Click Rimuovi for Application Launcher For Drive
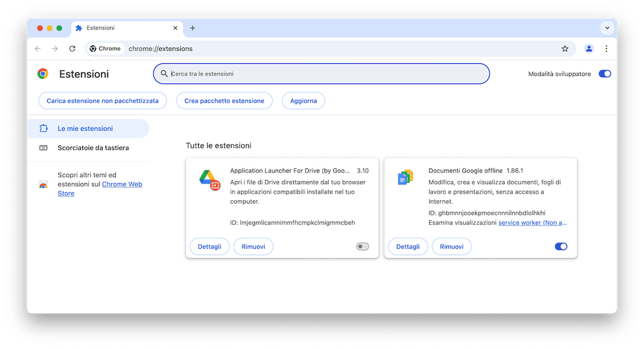The image size is (644, 349). point(253,246)
